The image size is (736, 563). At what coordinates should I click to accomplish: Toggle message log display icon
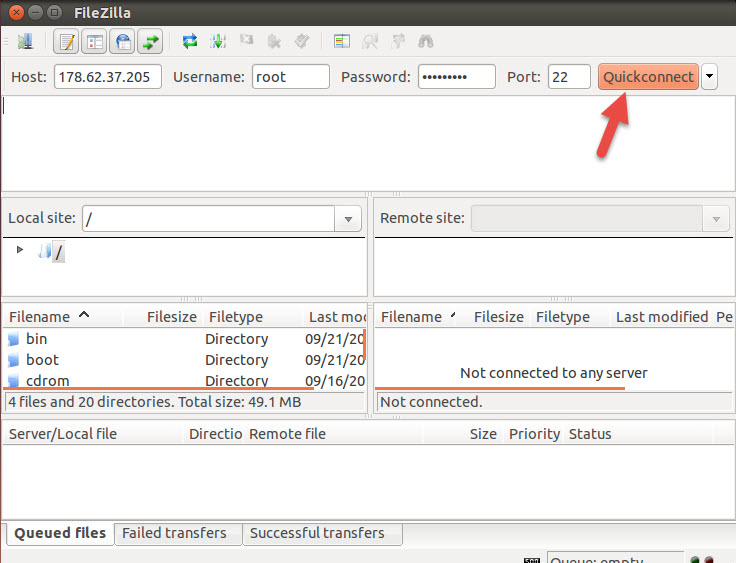67,42
